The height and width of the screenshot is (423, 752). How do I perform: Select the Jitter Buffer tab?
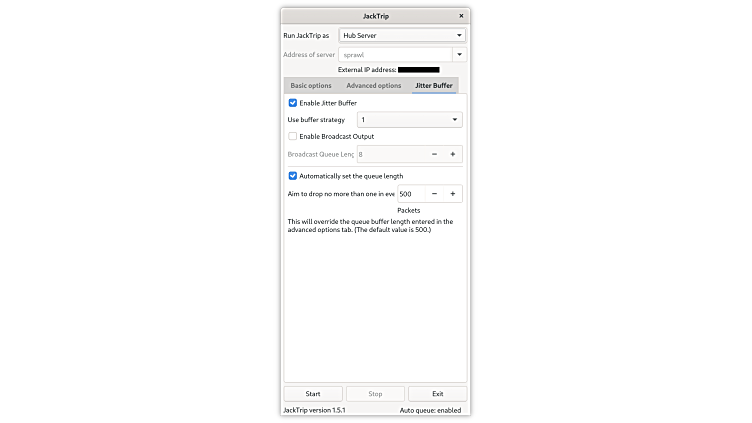(434, 85)
